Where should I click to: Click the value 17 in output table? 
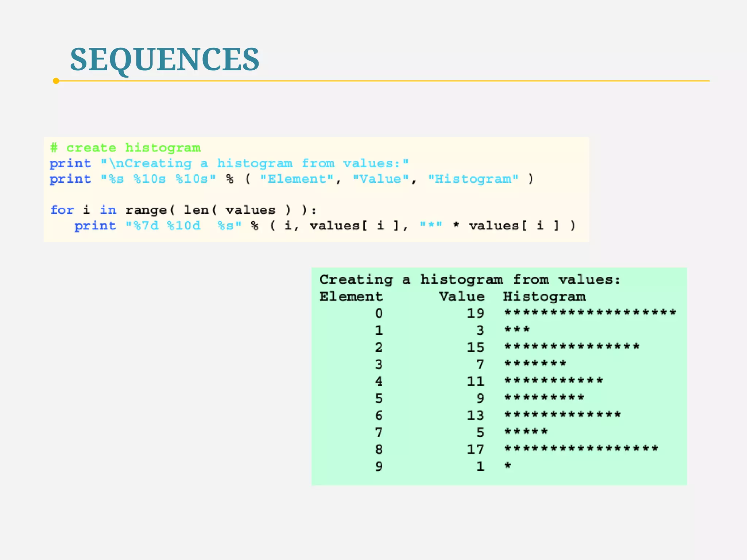tap(476, 449)
